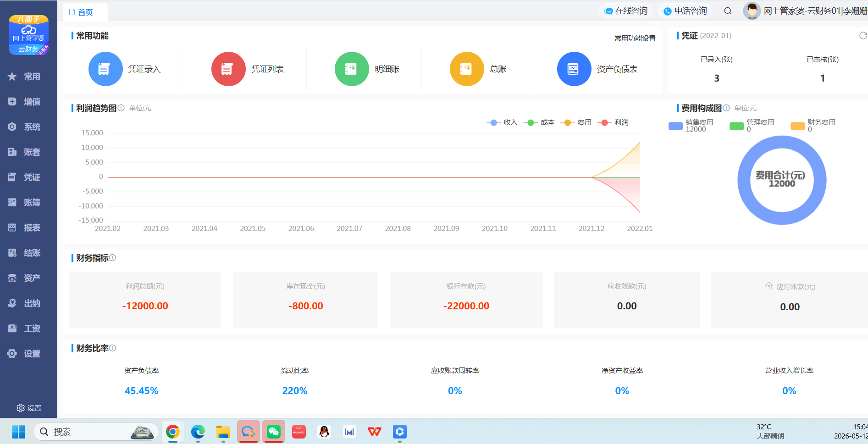Toggle the 成本 series in the chart legend
The image size is (868, 444).
(539, 122)
